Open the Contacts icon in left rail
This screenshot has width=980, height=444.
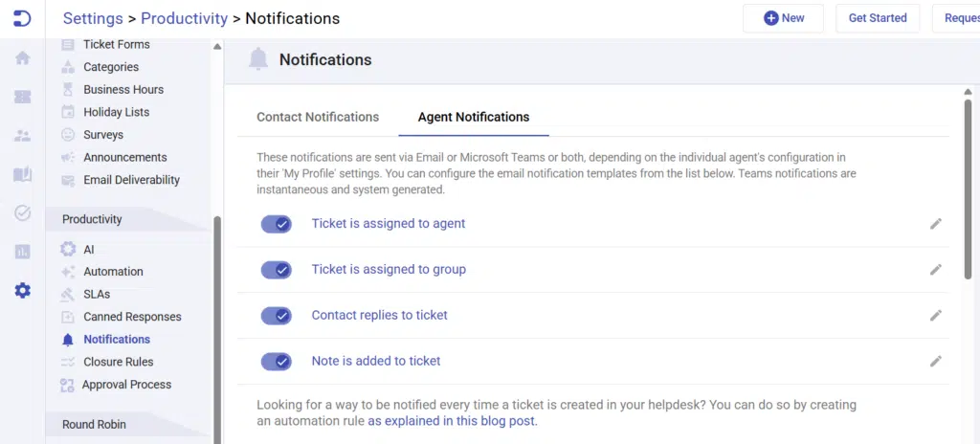(22, 136)
